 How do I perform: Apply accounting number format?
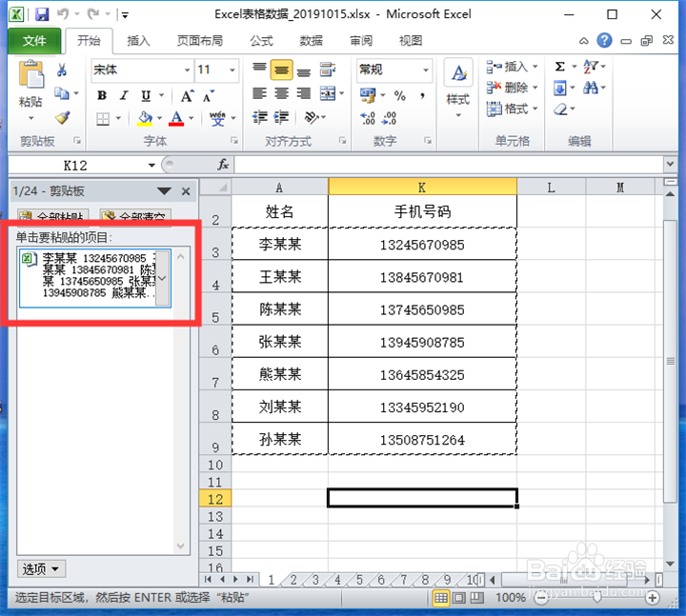(x=368, y=95)
